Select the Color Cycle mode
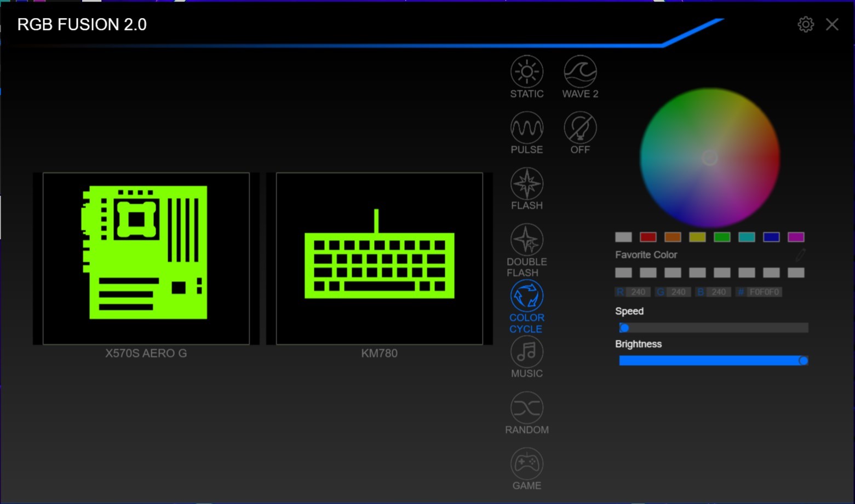 click(527, 306)
